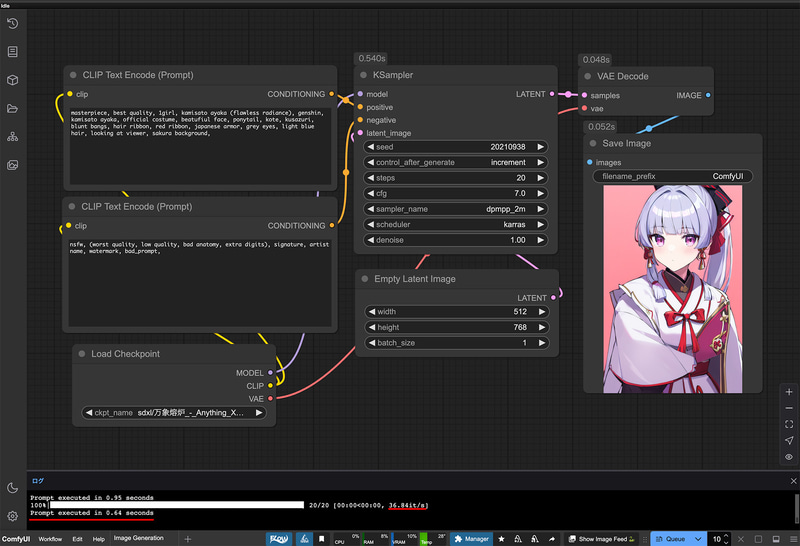Toggle link visibility eye icon
Screen dimensions: 800x546
789,457
